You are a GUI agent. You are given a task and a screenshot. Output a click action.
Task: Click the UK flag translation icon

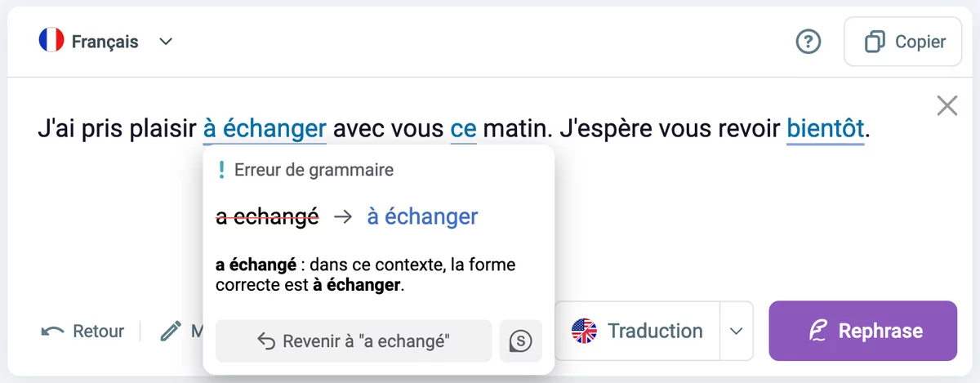coord(585,331)
